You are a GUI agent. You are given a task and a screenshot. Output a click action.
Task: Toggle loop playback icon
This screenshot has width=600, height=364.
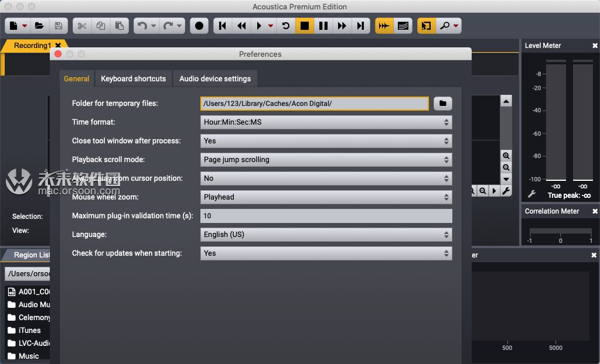285,26
